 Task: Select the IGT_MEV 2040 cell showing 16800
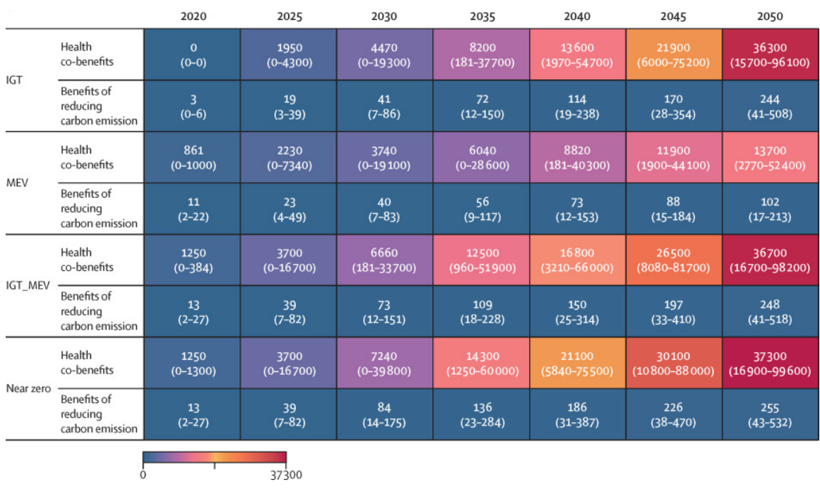pos(577,260)
